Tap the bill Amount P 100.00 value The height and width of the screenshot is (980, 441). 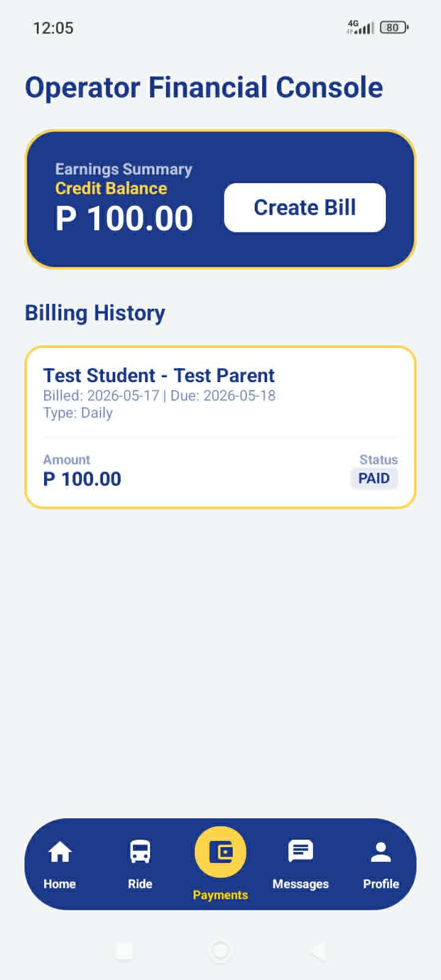point(82,479)
